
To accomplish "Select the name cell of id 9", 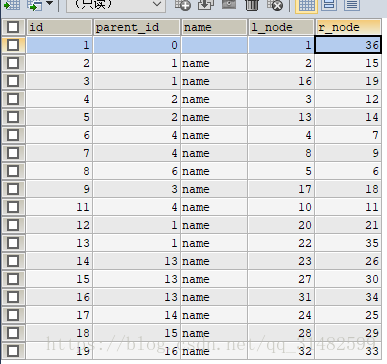I will (214, 189).
